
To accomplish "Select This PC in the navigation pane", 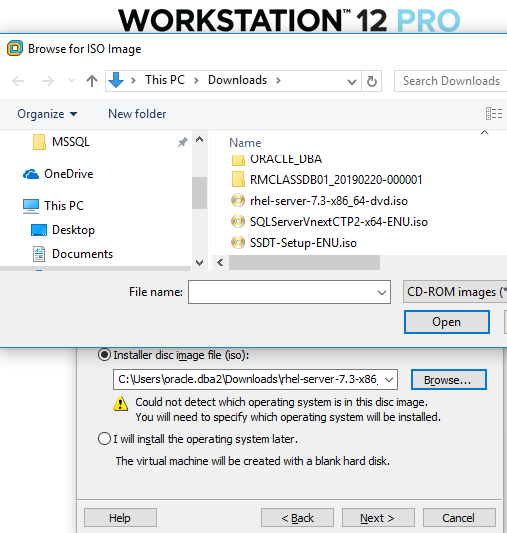I will click(64, 206).
